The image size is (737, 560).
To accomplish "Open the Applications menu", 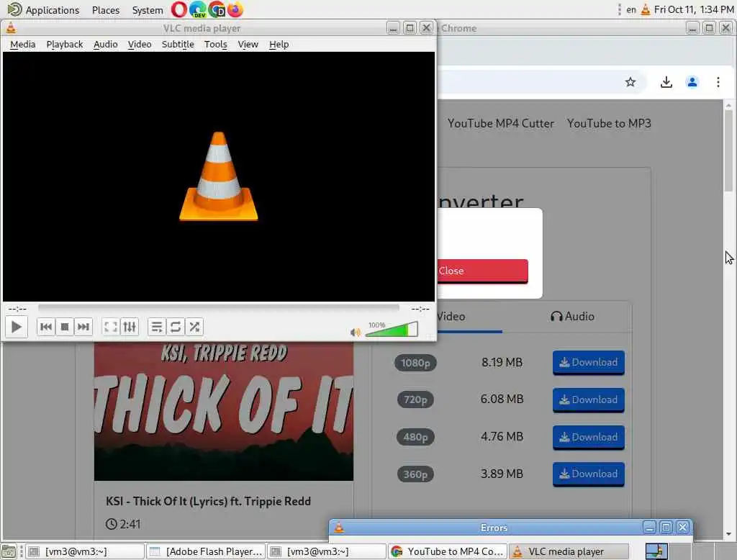I will (44, 10).
